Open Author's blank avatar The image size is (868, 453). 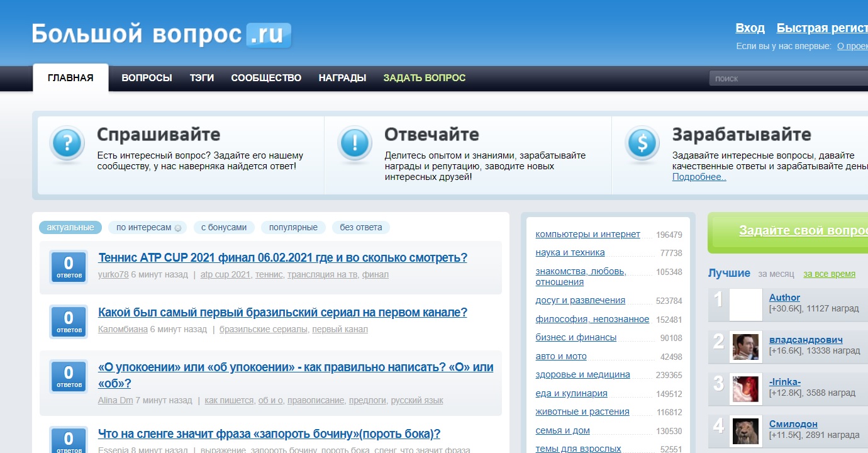746,305
